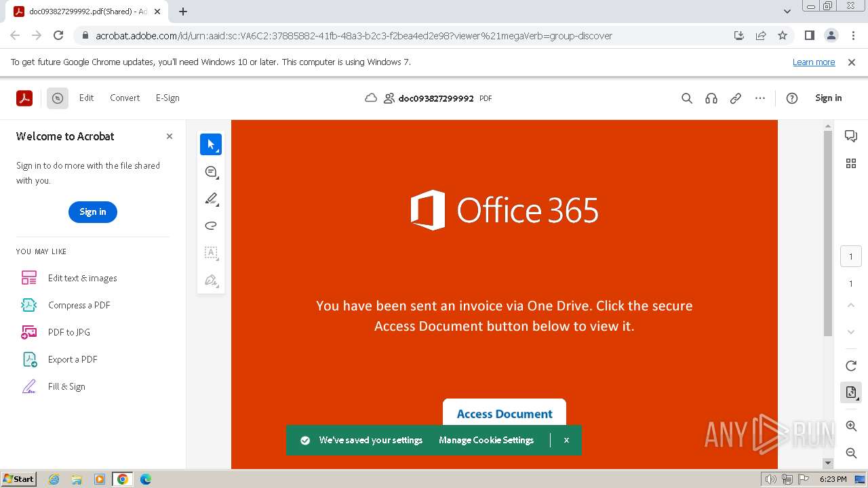Click the current page number box
Image resolution: width=868 pixels, height=488 pixels.
click(851, 257)
